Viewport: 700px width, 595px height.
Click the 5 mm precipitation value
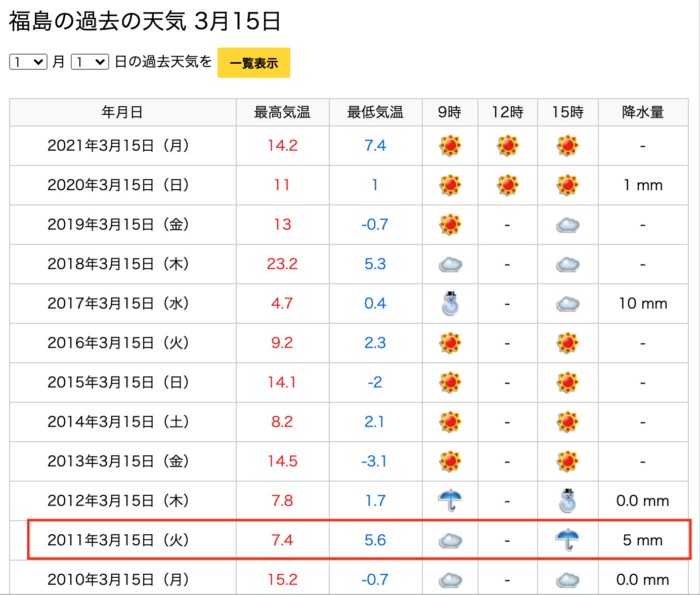643,540
